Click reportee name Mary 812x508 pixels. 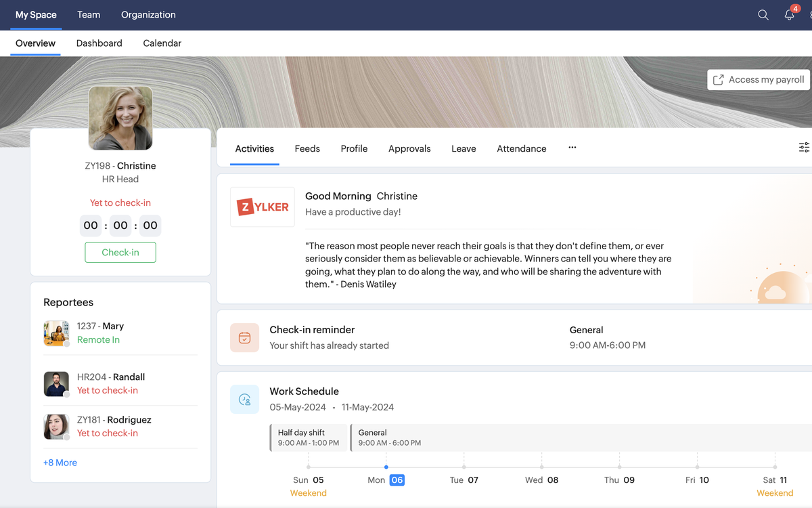click(113, 326)
